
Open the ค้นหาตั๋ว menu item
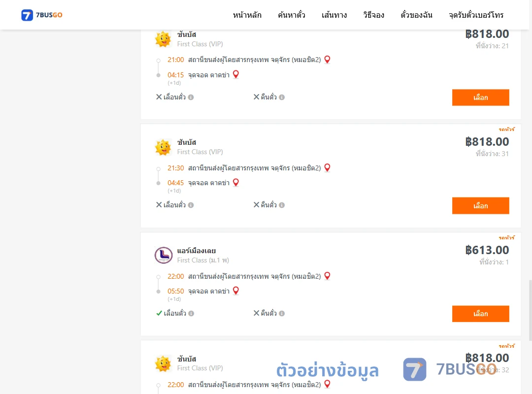coord(292,15)
